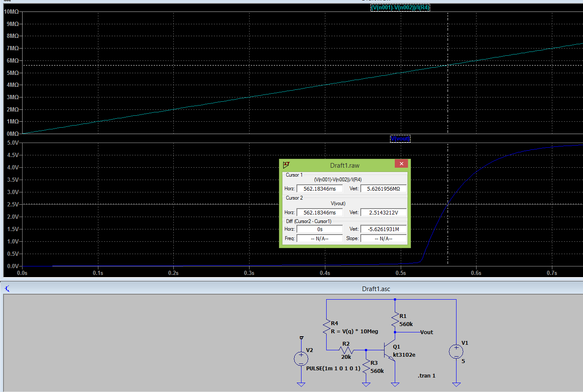The width and height of the screenshot is (583, 392).
Task: Close the Draft1.raw cursor dialog
Action: (x=402, y=163)
